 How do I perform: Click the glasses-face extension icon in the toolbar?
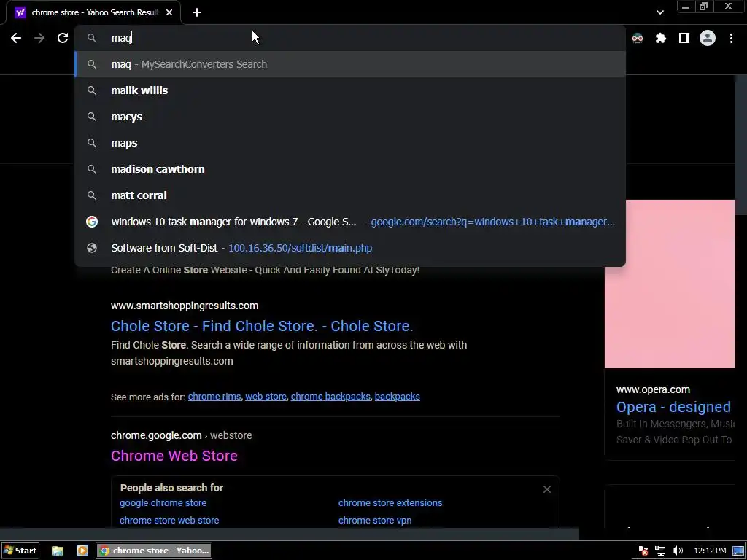[x=638, y=38]
